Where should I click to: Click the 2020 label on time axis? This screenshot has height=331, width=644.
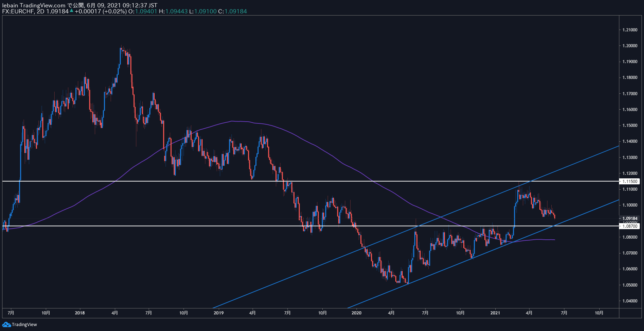[x=357, y=313]
